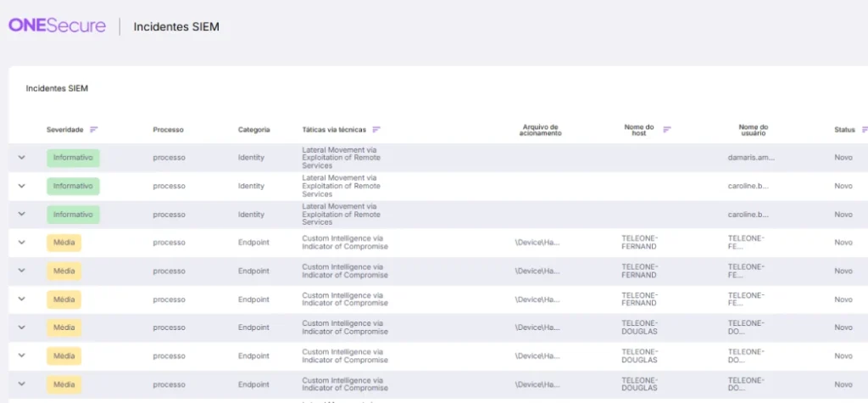Open the ONESecure logo home link
This screenshot has height=403, width=868.
coord(57,25)
